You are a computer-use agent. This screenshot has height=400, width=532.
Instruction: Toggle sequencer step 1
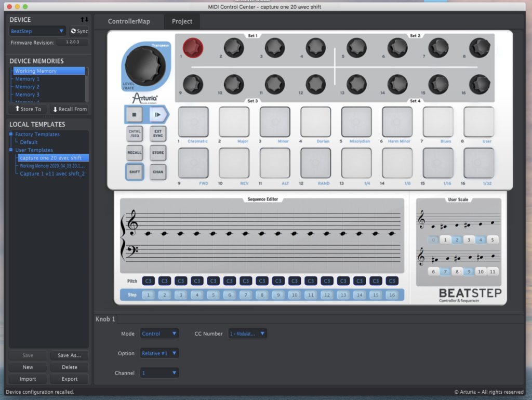[x=148, y=295]
